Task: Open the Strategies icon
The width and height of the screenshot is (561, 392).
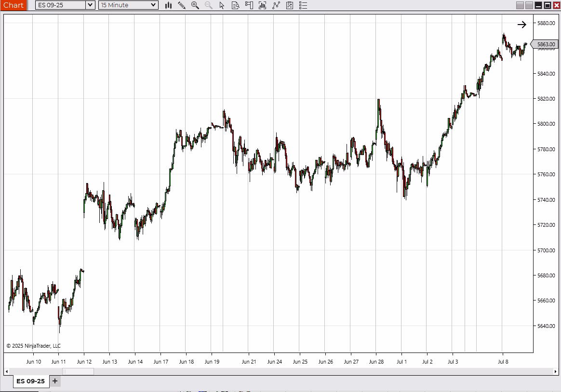Action: click(289, 5)
